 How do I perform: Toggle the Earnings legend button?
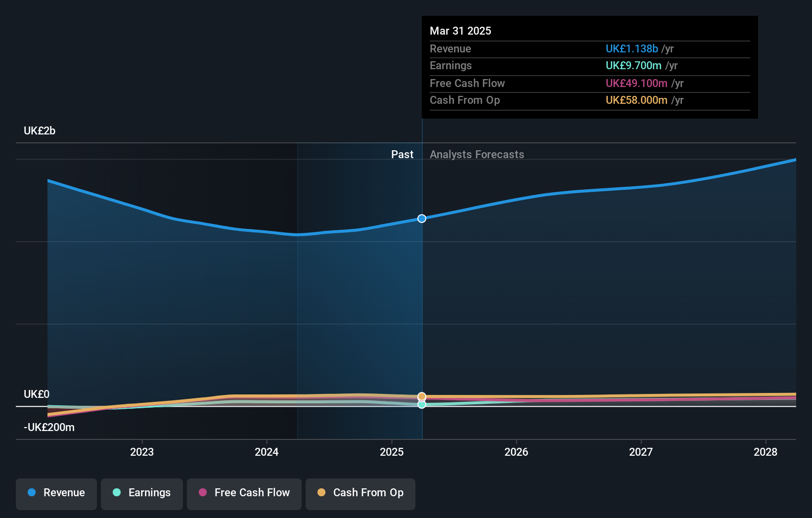click(x=142, y=494)
